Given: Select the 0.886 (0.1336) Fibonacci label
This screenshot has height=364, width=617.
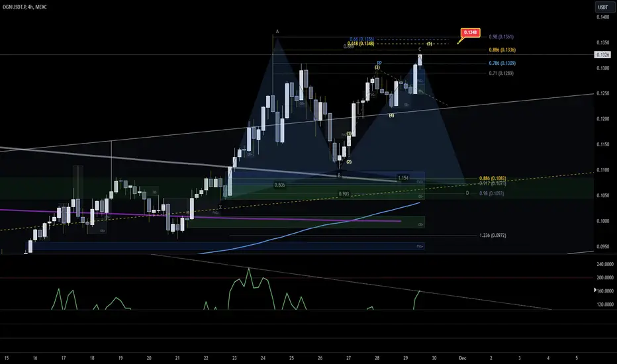Looking at the screenshot, I should [502, 50].
